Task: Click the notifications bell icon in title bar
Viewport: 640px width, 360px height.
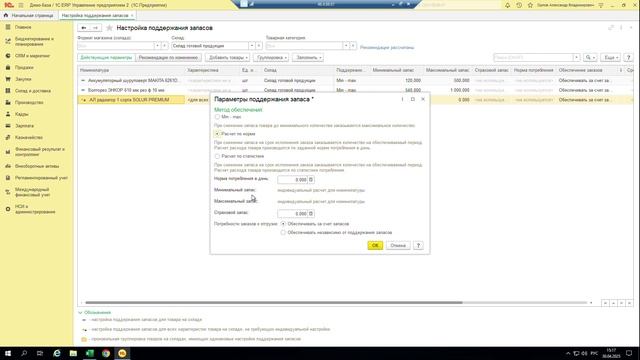Action: 507,5
